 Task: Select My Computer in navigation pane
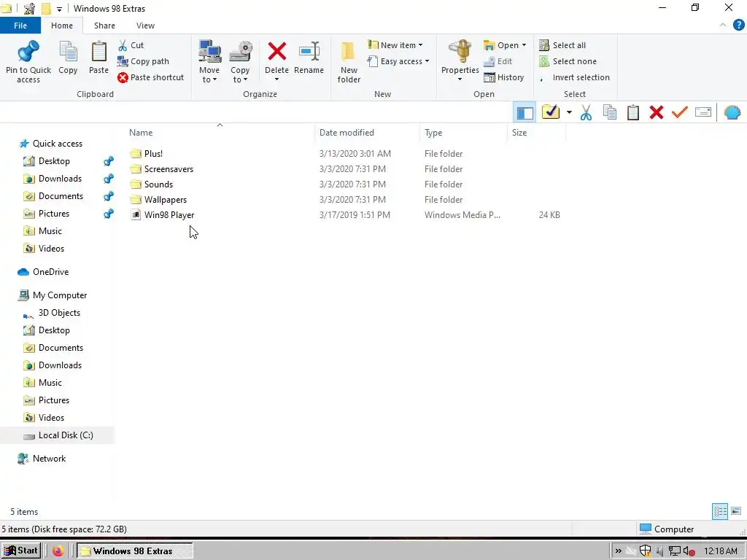pos(60,295)
